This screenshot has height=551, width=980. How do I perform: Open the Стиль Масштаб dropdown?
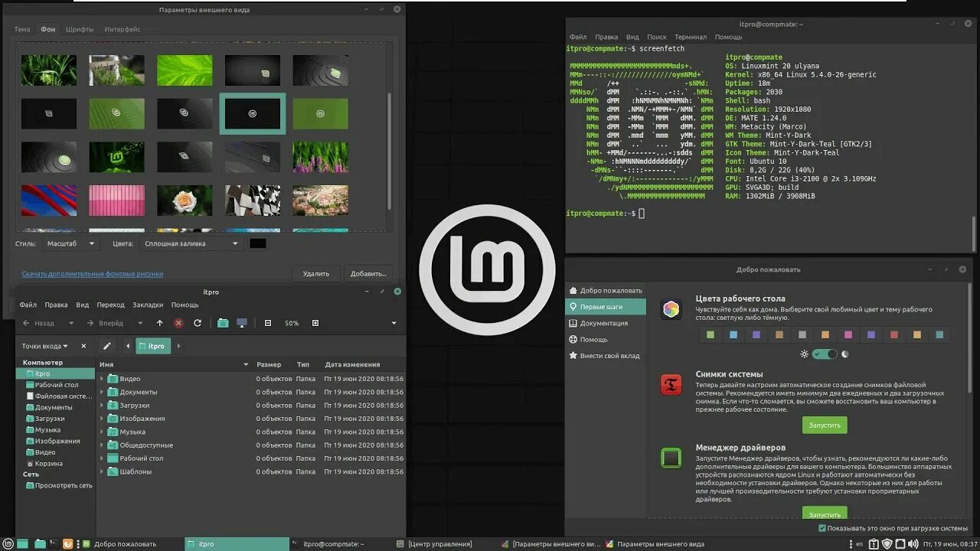(71, 243)
